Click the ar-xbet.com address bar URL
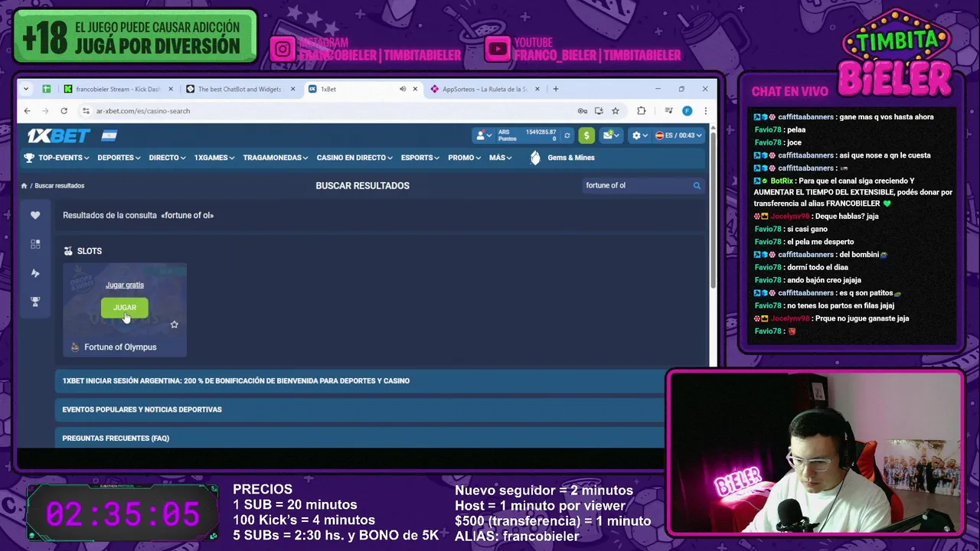 point(143,111)
